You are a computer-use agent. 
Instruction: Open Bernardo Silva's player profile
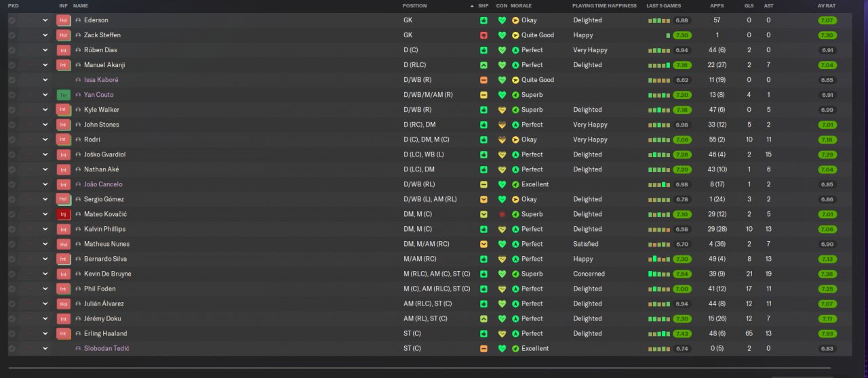click(105, 259)
